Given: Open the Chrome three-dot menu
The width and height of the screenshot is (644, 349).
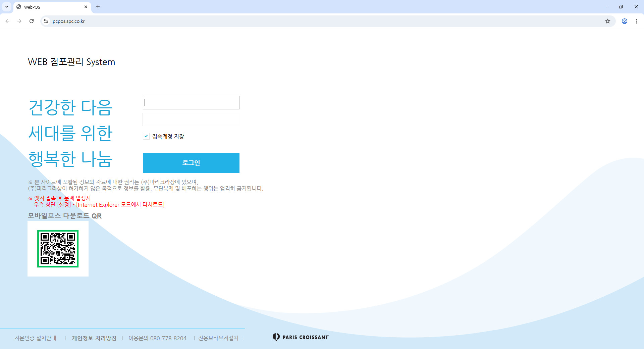Looking at the screenshot, I should (637, 21).
